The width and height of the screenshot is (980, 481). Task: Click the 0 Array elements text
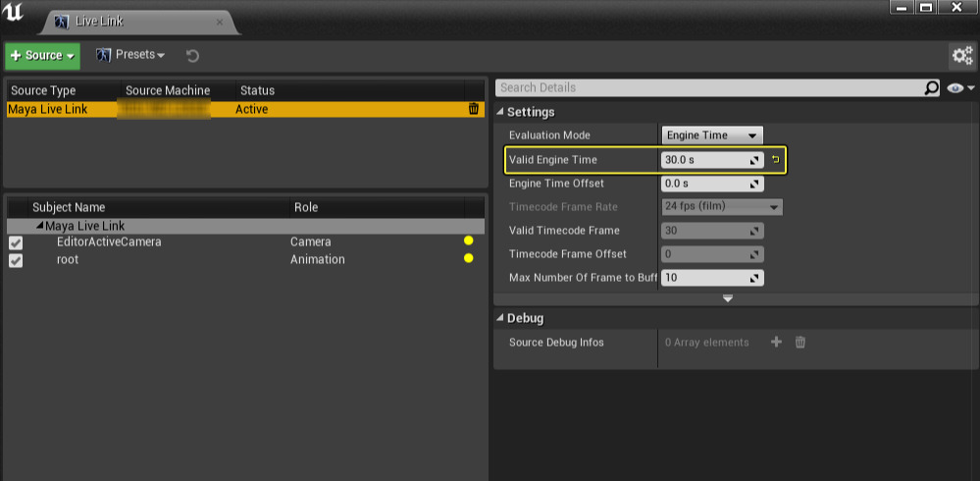point(707,343)
